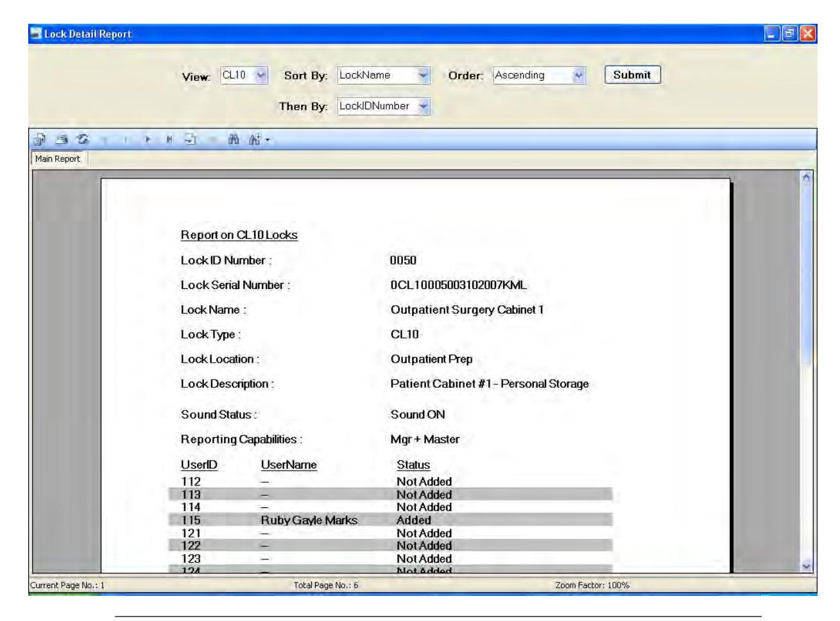This screenshot has height=621, width=840.
Task: Click the Reporting Capabilities label
Action: click(242, 439)
